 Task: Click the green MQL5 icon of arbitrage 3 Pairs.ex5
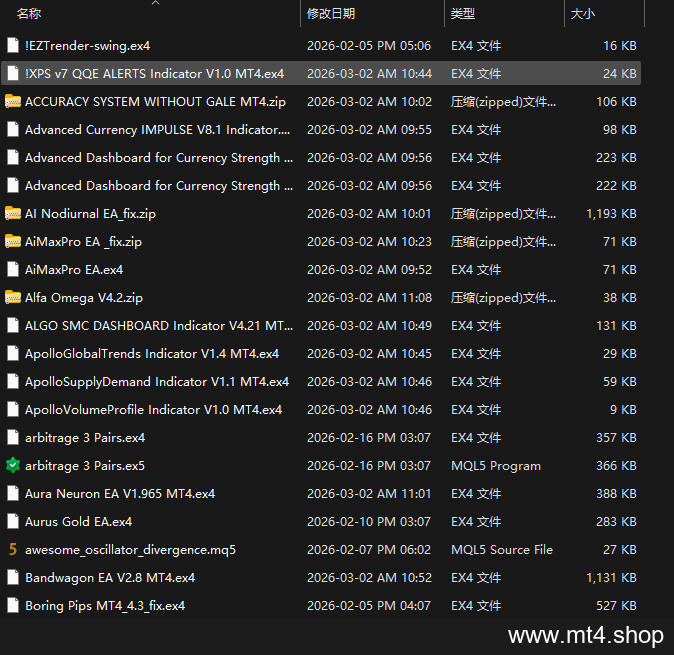(x=13, y=465)
